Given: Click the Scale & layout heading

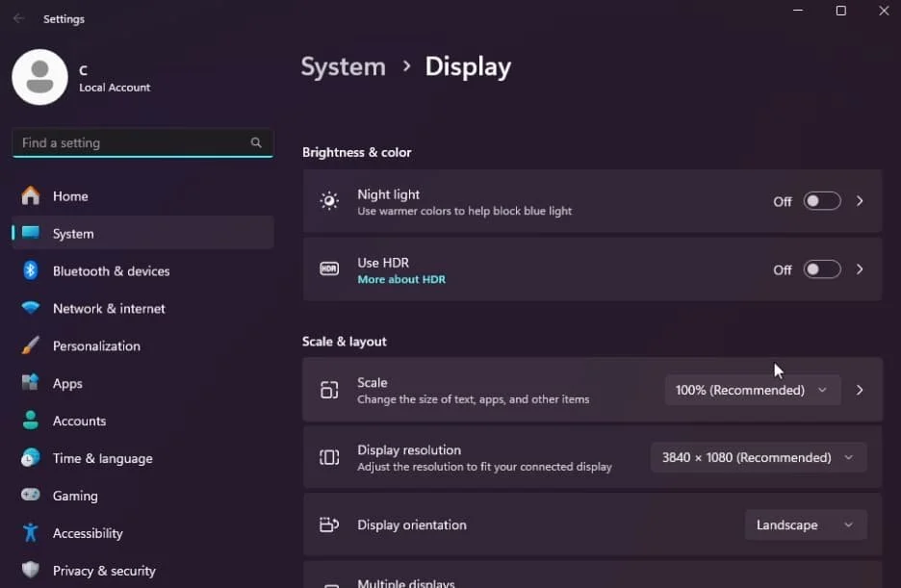Looking at the screenshot, I should (x=345, y=342).
